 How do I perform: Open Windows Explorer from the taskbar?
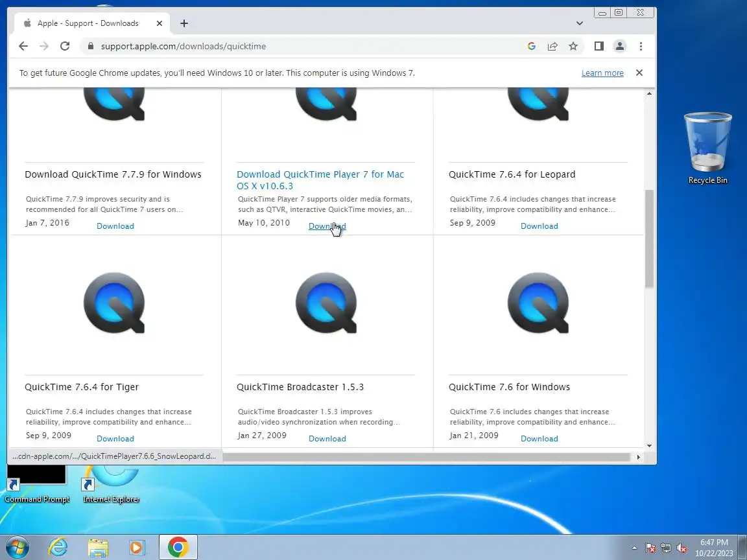(98, 548)
